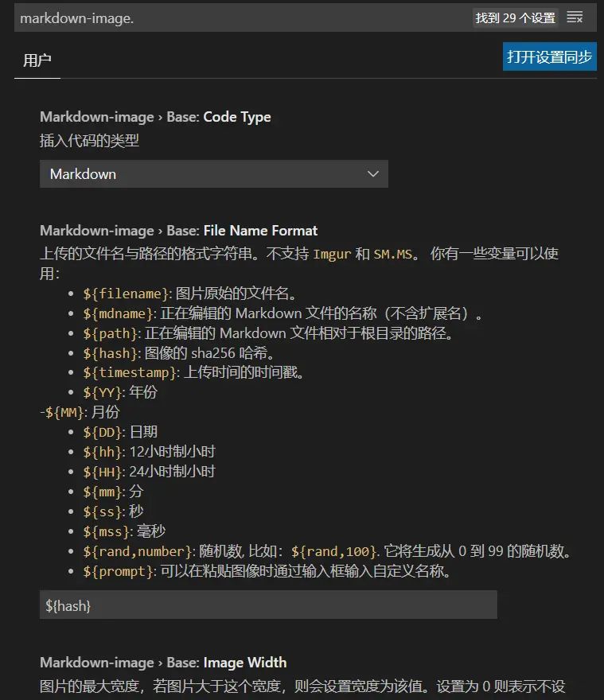Viewport: 604px width, 700px height.
Task: Click the SM.MS code text in description
Action: (393, 255)
